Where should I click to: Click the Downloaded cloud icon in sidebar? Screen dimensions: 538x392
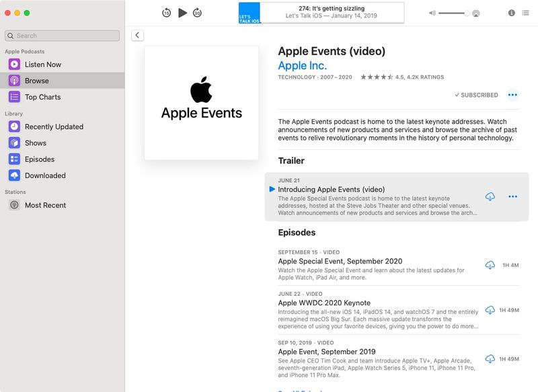(x=14, y=175)
